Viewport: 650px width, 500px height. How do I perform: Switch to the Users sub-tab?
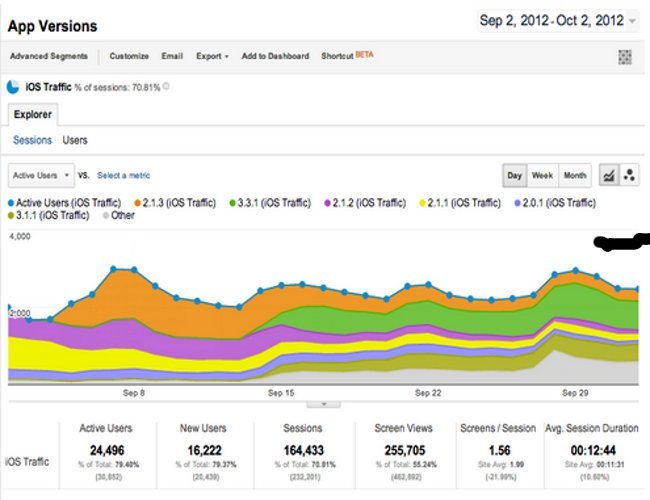(74, 141)
